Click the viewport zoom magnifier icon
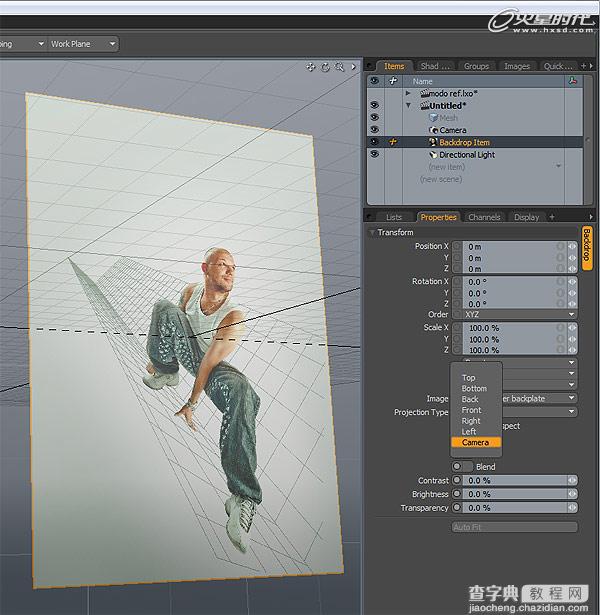 click(x=339, y=67)
